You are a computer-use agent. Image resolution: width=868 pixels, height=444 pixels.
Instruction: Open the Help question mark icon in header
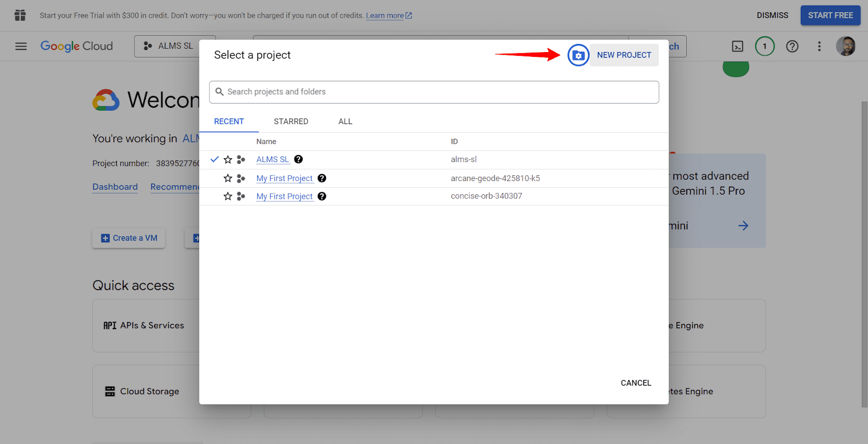[792, 47]
